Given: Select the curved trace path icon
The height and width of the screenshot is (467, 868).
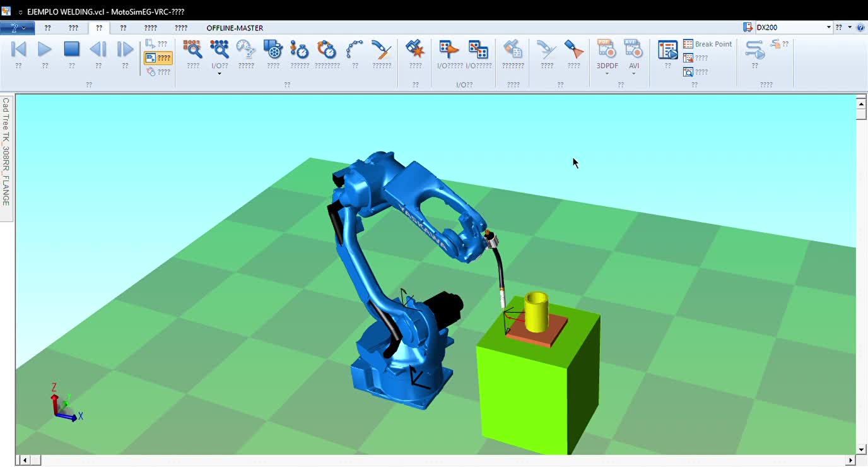Looking at the screenshot, I should point(355,49).
